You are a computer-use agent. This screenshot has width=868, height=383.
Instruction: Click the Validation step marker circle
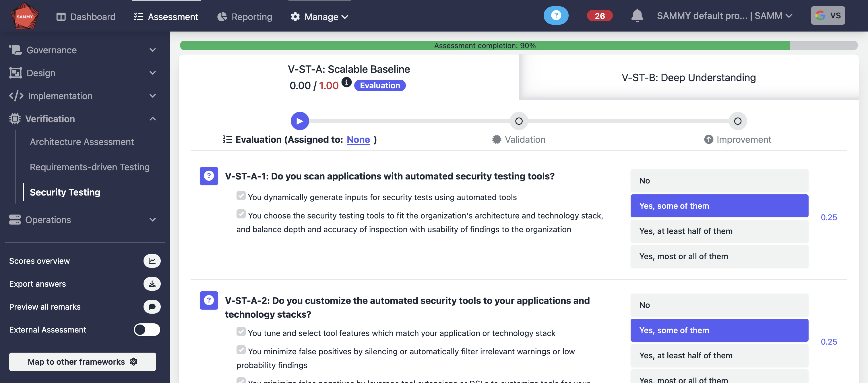(x=519, y=121)
